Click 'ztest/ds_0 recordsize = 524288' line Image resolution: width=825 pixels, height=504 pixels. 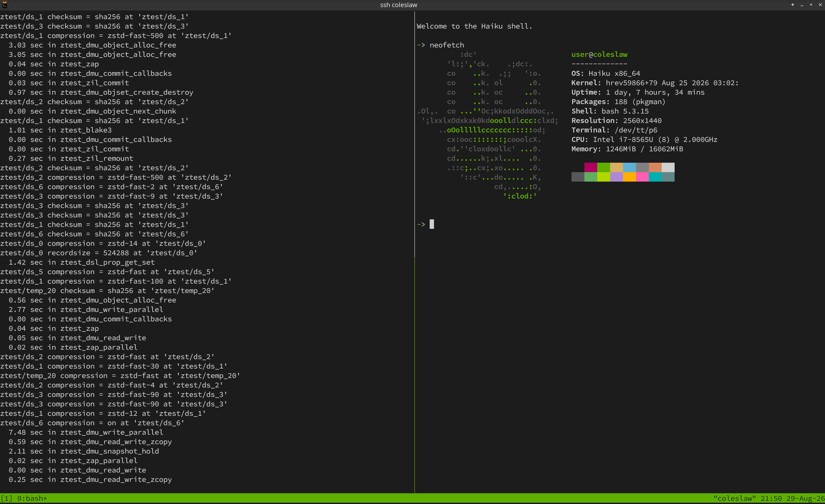(99, 253)
